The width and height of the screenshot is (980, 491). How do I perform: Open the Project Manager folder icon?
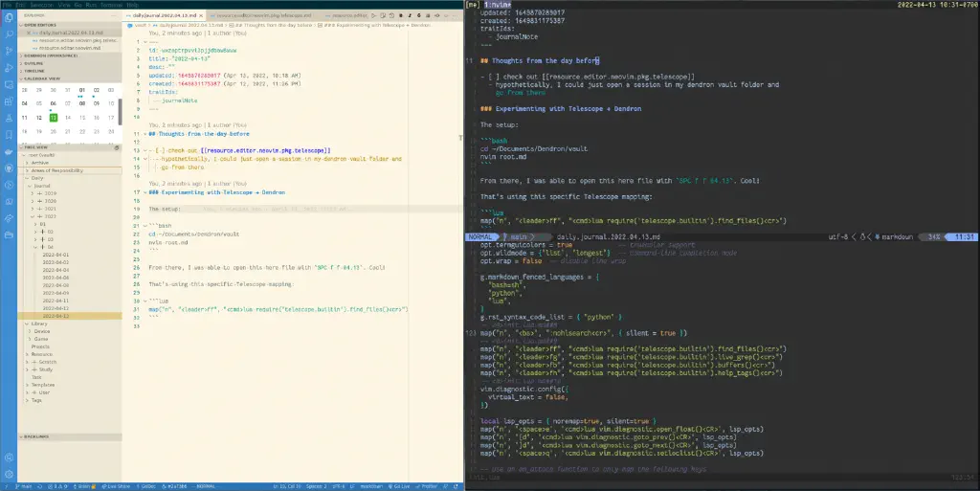point(9,234)
